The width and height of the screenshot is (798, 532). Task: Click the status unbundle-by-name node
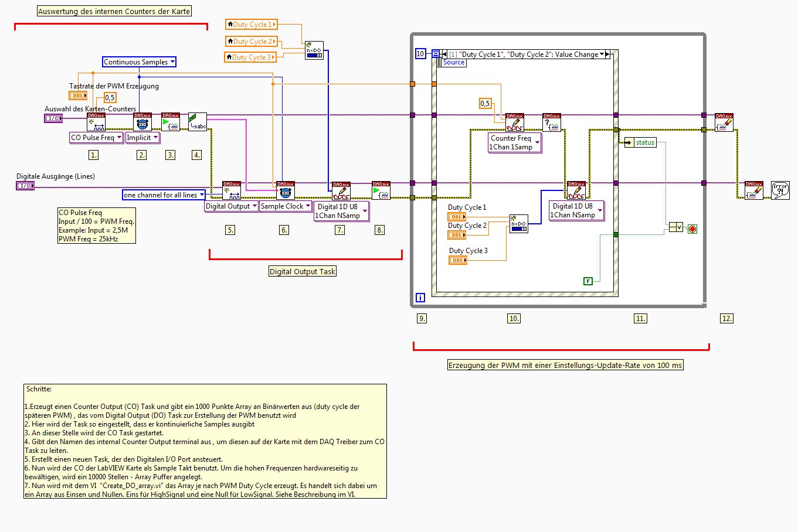click(641, 142)
